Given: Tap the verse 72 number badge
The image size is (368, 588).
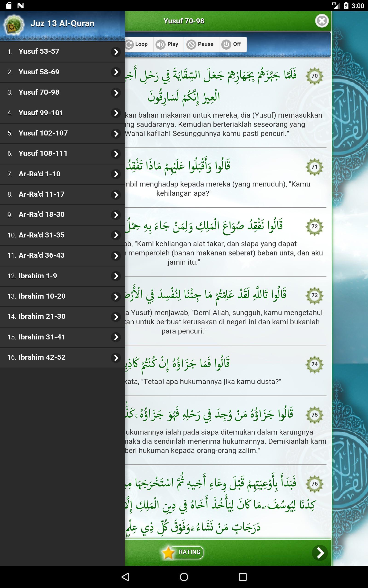Looking at the screenshot, I should click(314, 227).
